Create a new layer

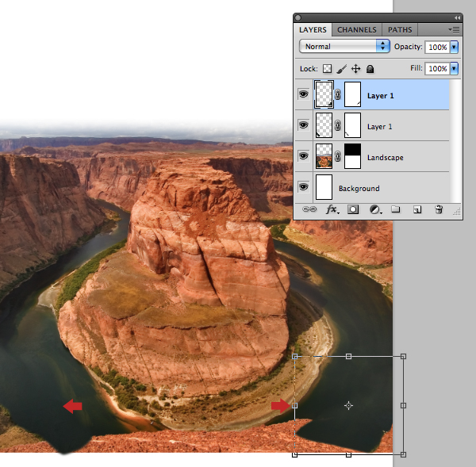click(417, 209)
